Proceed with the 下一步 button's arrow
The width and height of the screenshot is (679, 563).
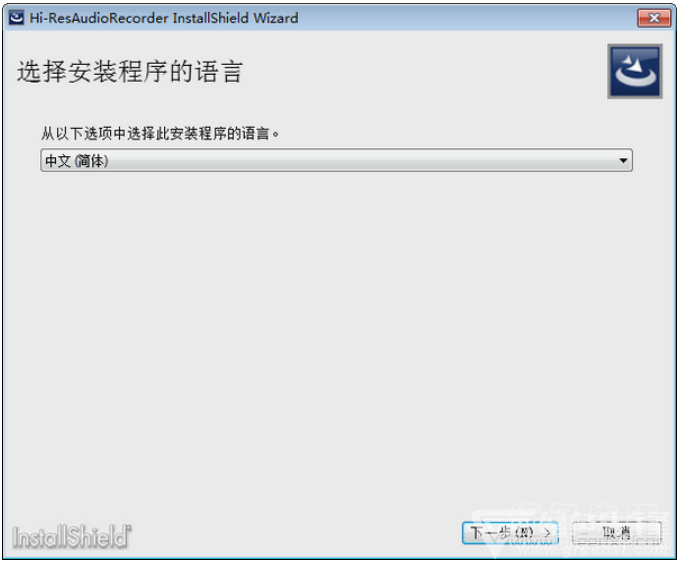547,533
